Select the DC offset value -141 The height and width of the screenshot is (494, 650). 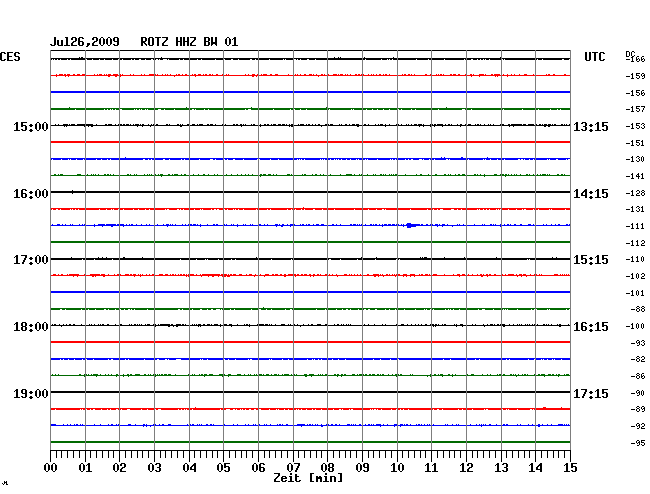[x=635, y=177]
